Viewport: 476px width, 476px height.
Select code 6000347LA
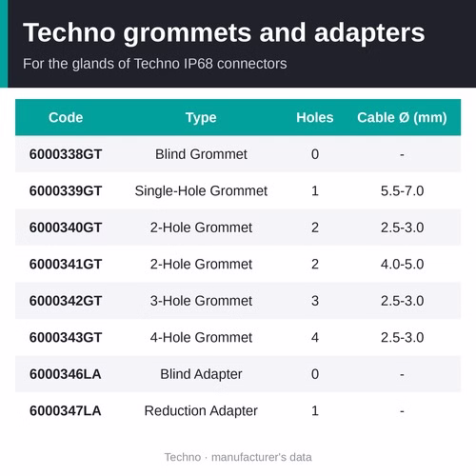point(66,411)
